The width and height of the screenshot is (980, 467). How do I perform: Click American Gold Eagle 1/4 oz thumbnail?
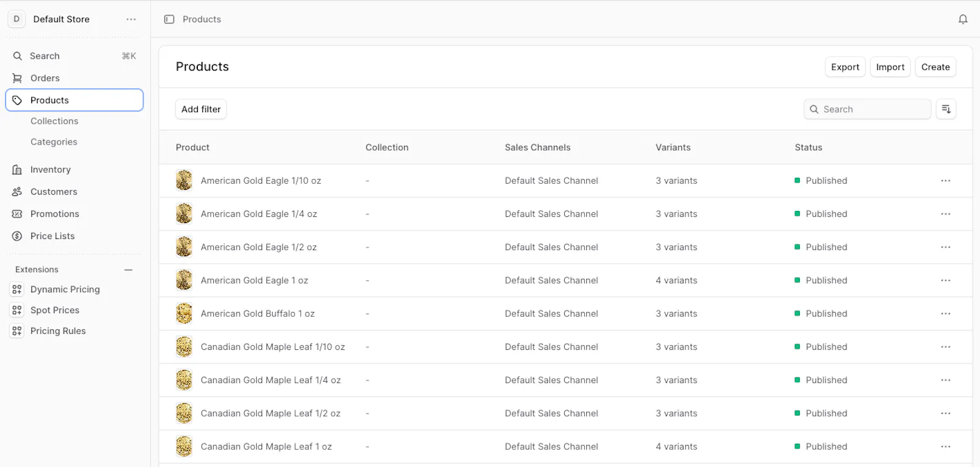[x=184, y=214]
